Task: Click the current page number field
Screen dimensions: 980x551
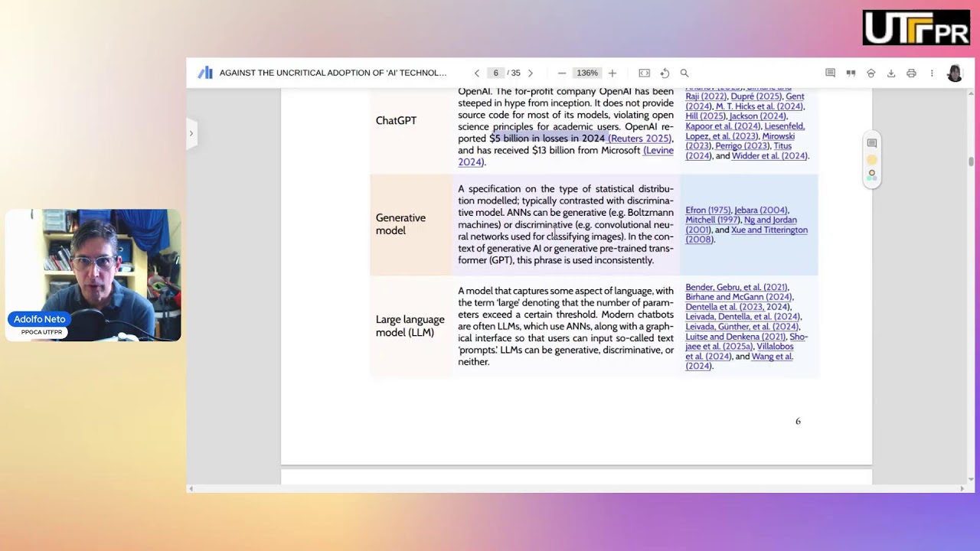Action: click(x=495, y=73)
